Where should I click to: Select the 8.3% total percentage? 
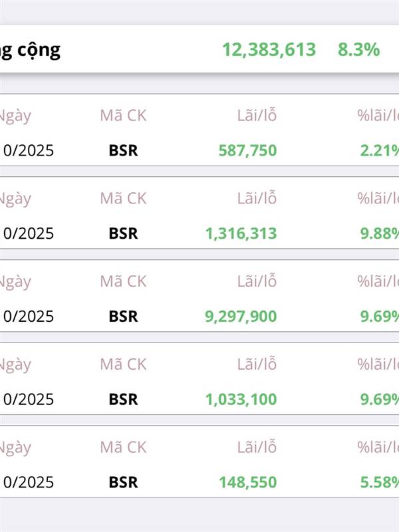click(x=358, y=49)
